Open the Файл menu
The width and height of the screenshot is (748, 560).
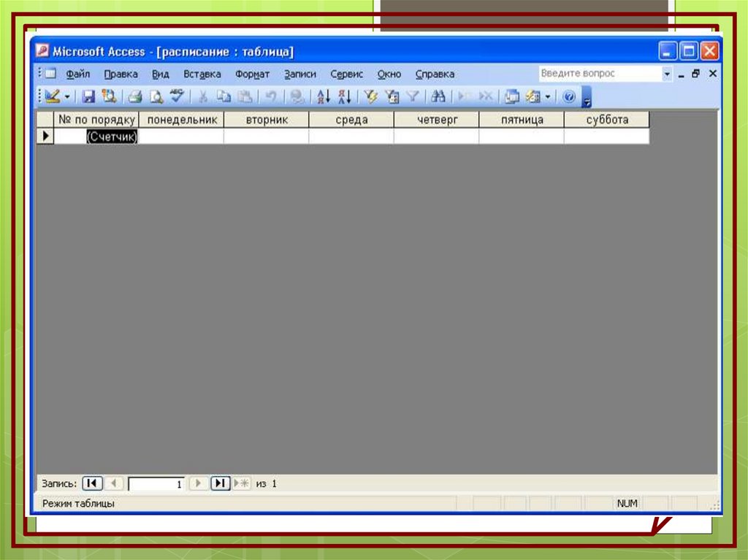point(77,74)
